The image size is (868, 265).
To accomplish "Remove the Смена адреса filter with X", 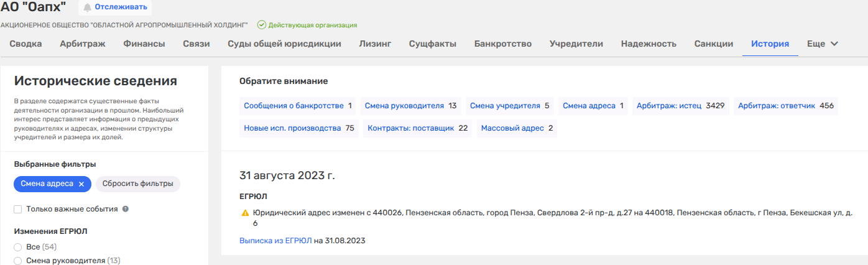I will point(81,184).
